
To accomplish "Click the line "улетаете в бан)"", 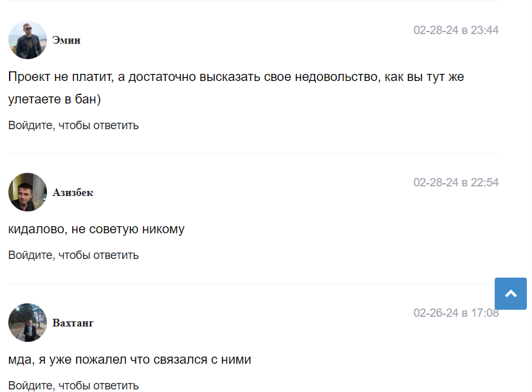I will tap(55, 100).
